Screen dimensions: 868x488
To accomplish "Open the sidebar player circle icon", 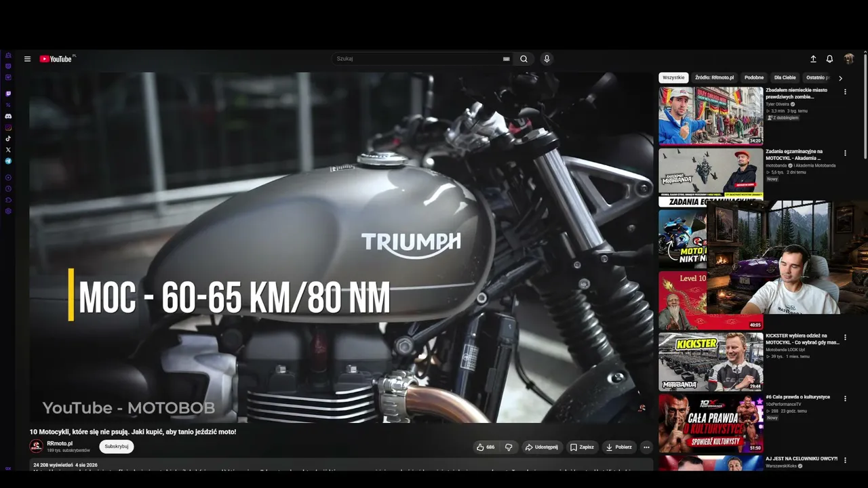I will coord(8,178).
